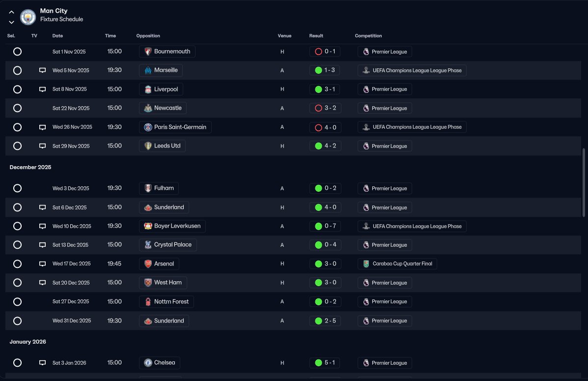Open Arsenal club link
Viewport: 588px width, 381px height.
(159, 264)
